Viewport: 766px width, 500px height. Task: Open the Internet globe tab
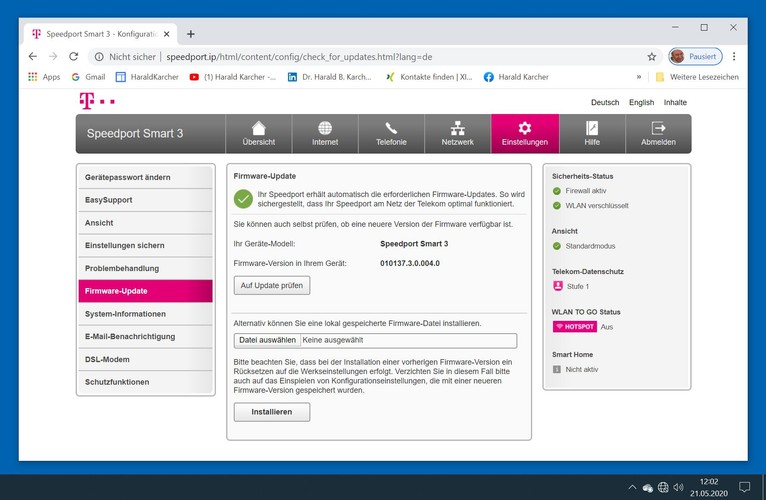coord(325,134)
